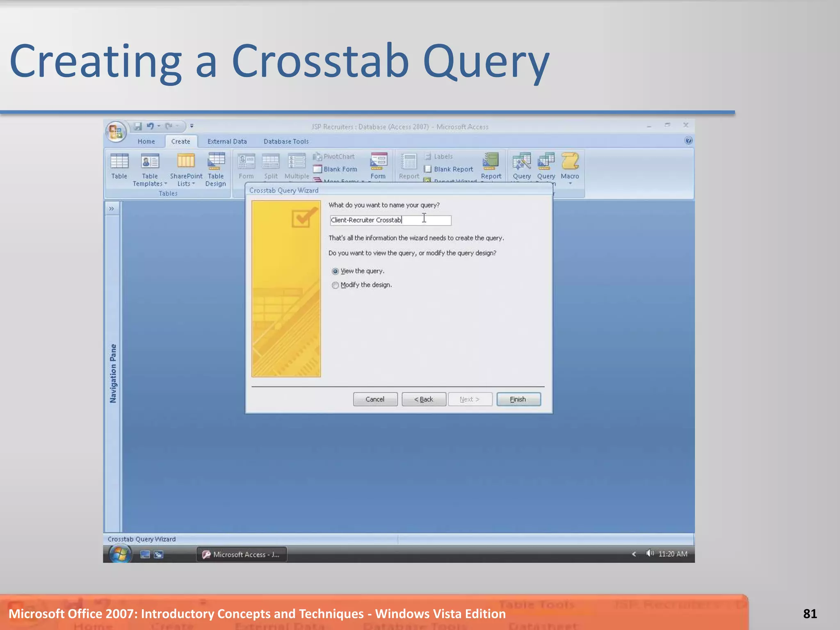Viewport: 840px width, 630px height.
Task: Open the Database Tools tab
Action: (x=286, y=142)
